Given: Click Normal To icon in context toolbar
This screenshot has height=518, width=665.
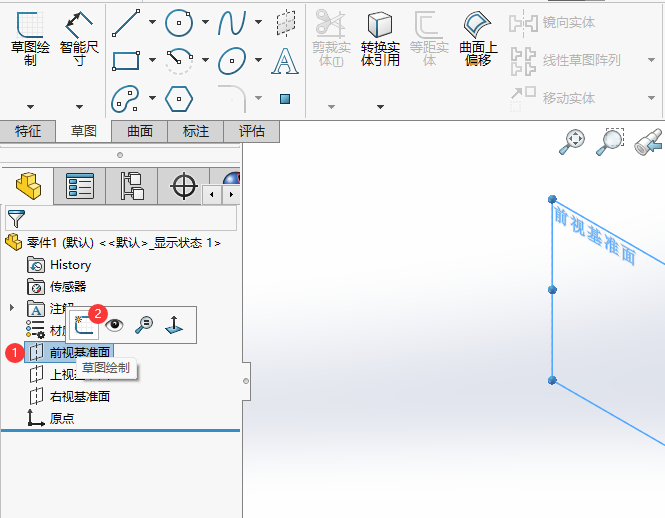Looking at the screenshot, I should coord(174,325).
